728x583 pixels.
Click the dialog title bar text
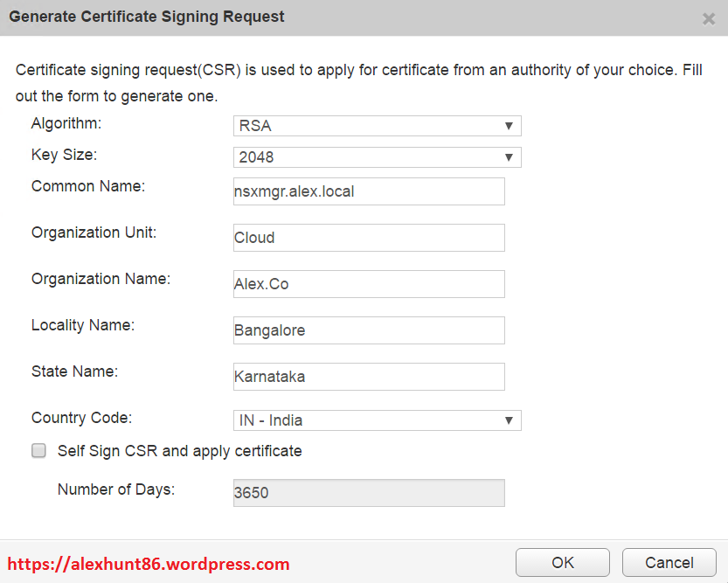(147, 17)
